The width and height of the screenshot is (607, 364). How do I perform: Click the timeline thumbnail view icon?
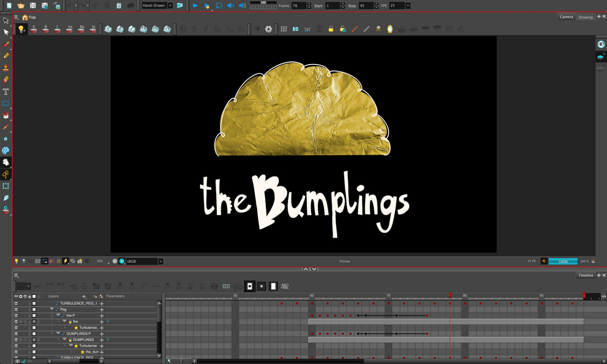tap(226, 286)
